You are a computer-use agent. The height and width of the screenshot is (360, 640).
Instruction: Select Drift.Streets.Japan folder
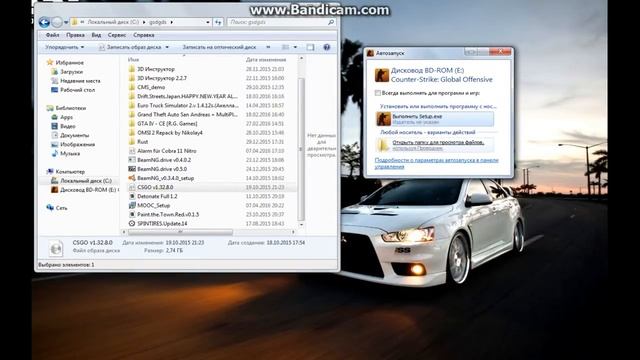187,96
